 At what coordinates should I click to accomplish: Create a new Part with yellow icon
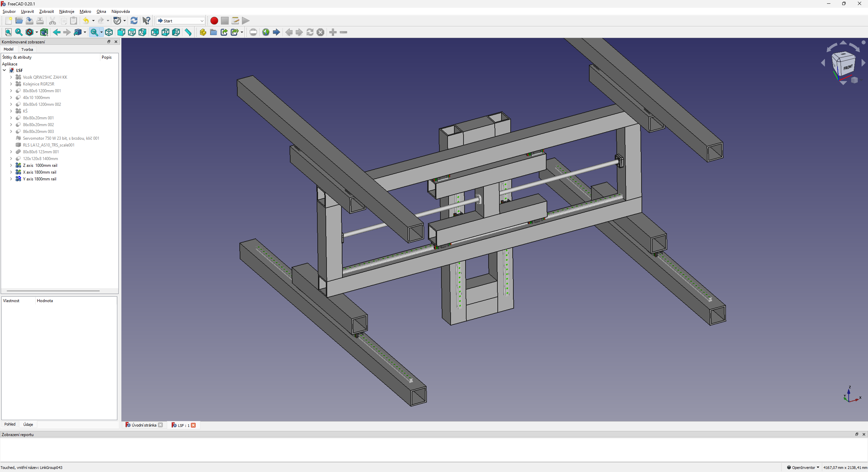click(x=203, y=32)
